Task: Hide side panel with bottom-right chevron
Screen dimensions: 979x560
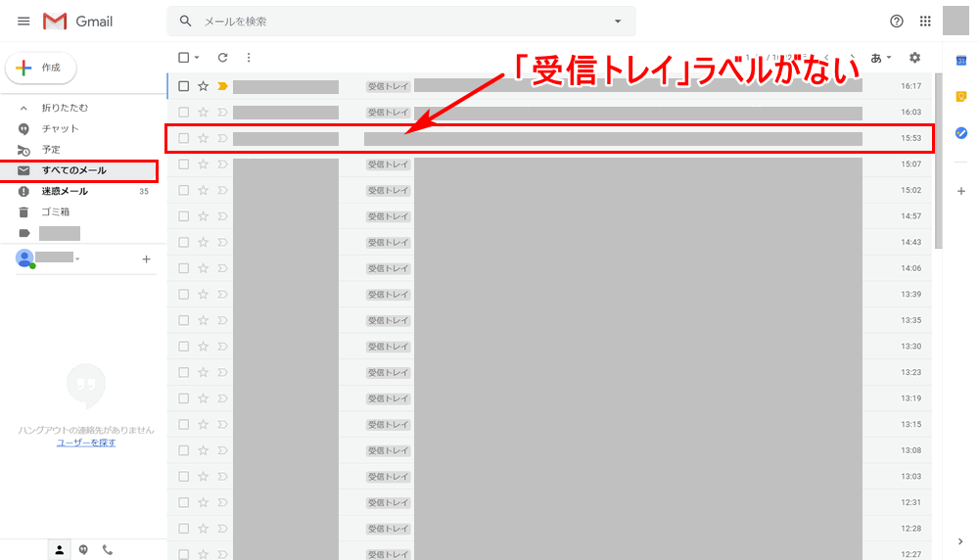Action: [x=960, y=541]
